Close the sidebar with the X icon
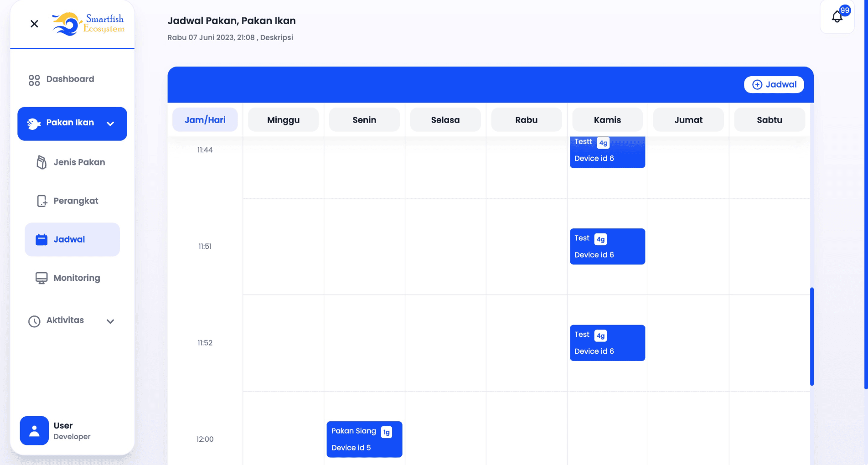 click(x=34, y=24)
